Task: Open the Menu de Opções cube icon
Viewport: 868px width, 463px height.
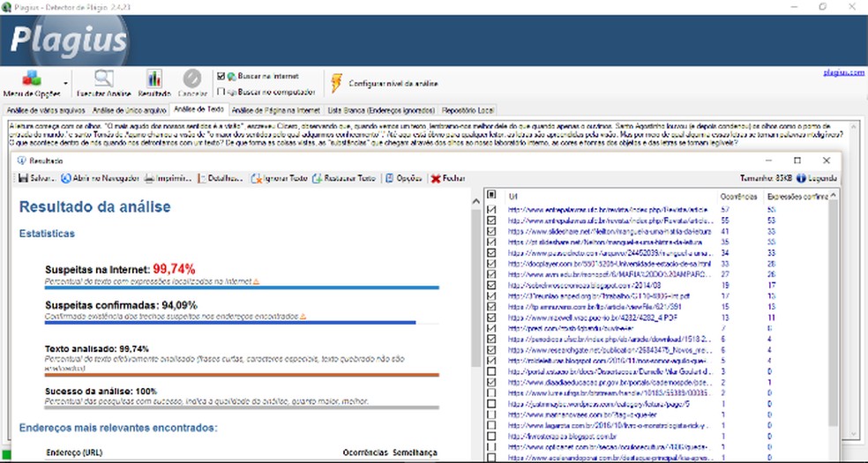Action: pyautogui.click(x=32, y=78)
